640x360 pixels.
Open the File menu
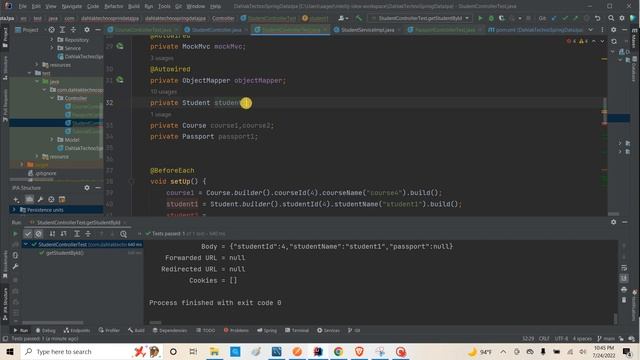(x=22, y=6)
